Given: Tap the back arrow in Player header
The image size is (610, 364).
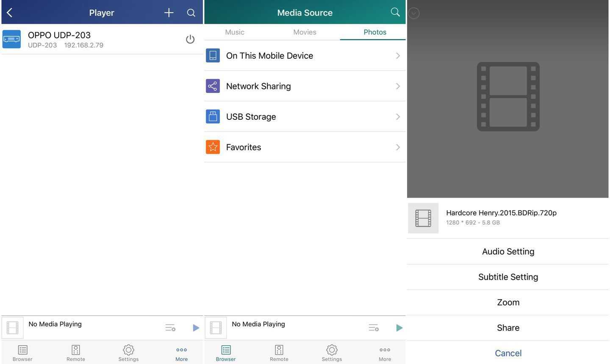Looking at the screenshot, I should click(x=10, y=13).
